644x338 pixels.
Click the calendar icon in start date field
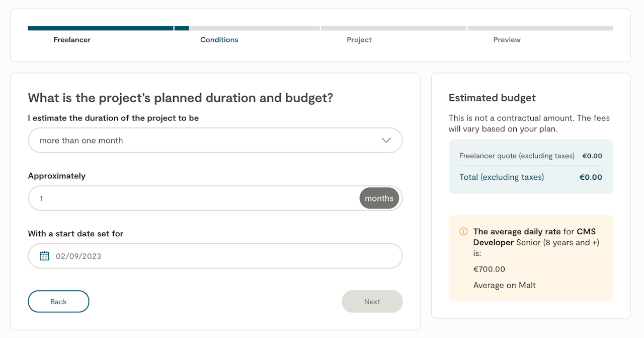44,256
